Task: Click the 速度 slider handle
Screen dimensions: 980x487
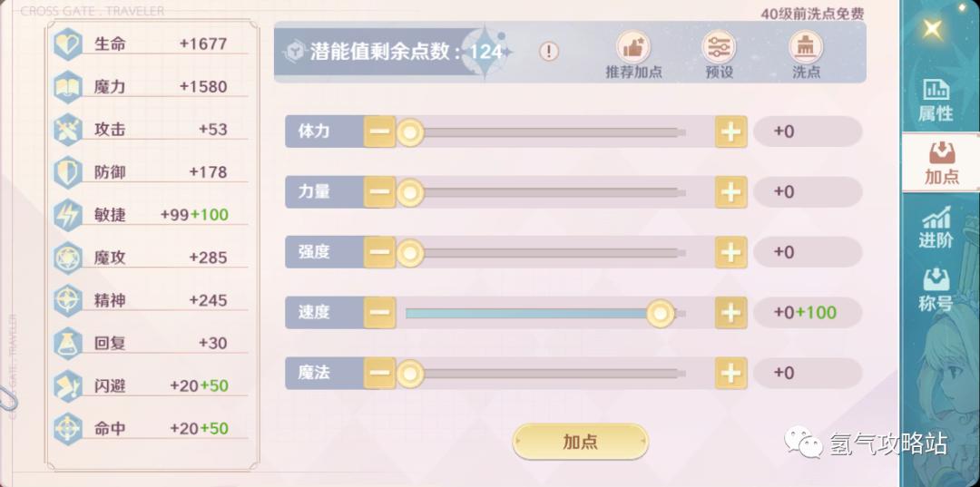Action: [660, 314]
